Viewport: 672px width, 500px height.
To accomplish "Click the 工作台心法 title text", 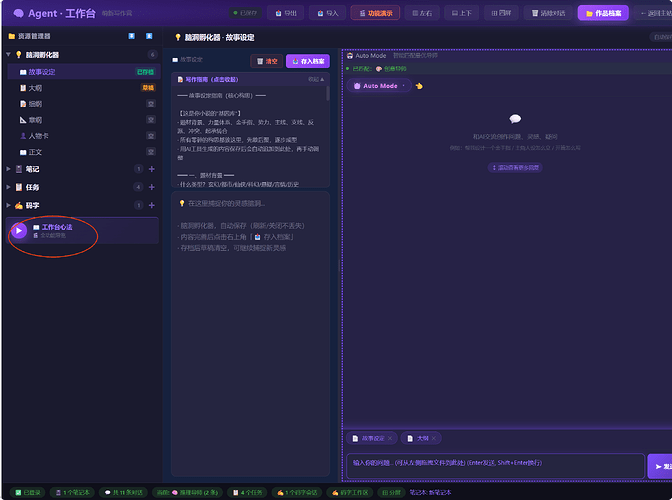I will coord(57,227).
